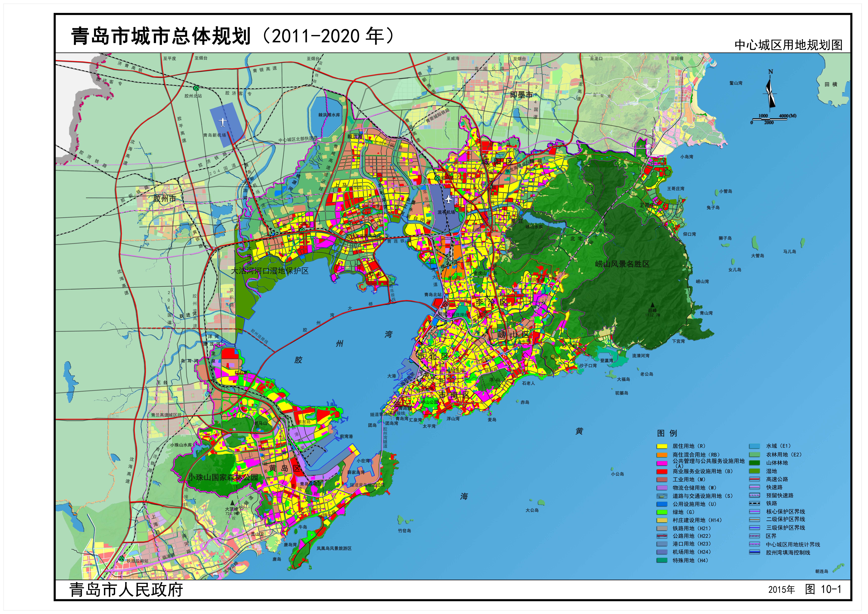Click the train station icon at 胶州北站
The height and width of the screenshot is (614, 868).
pos(196,88)
